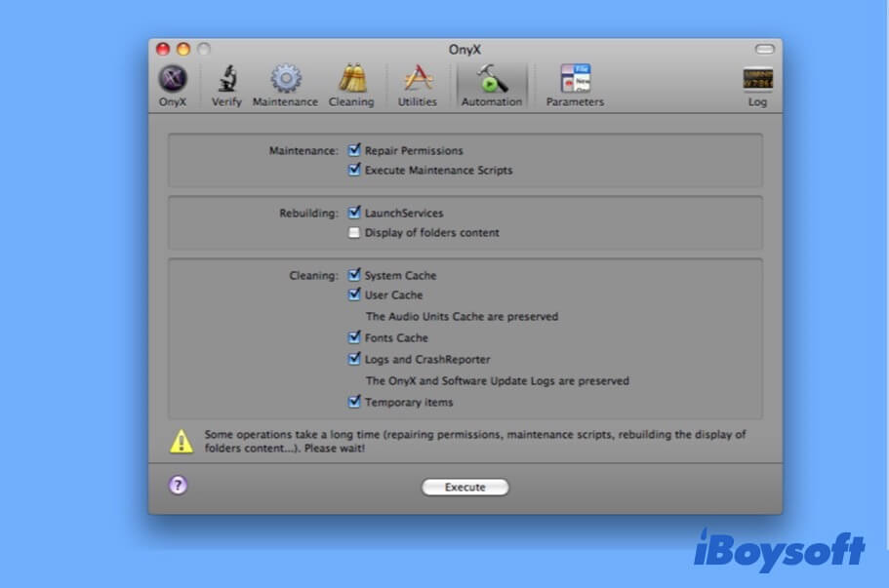The height and width of the screenshot is (588, 889).
Task: Select the Verify microscope icon
Action: pos(226,80)
